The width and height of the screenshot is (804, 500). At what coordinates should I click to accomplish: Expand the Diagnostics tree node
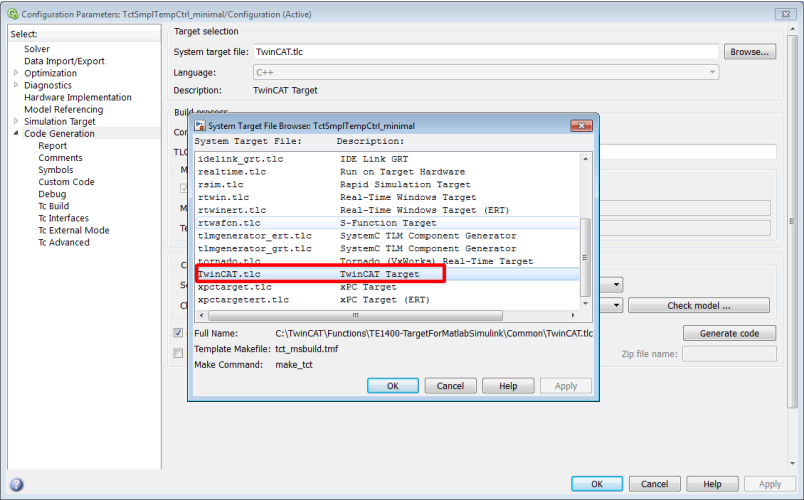point(16,85)
